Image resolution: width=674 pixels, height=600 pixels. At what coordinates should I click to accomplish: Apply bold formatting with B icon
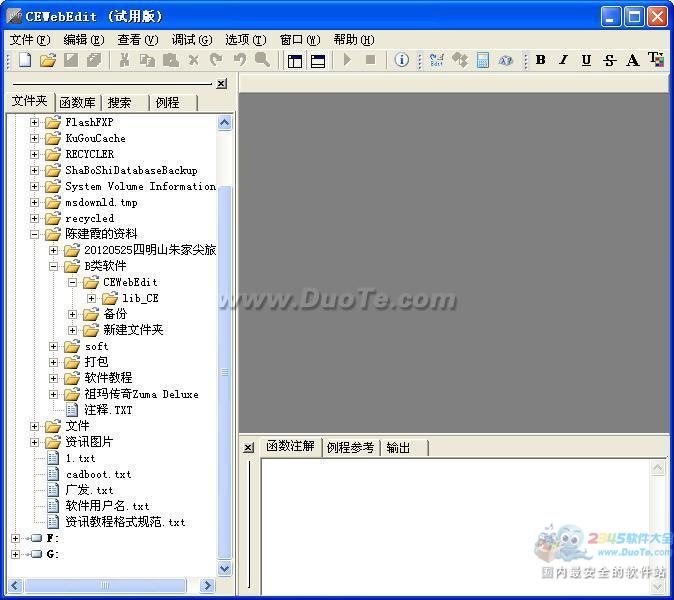click(x=541, y=60)
